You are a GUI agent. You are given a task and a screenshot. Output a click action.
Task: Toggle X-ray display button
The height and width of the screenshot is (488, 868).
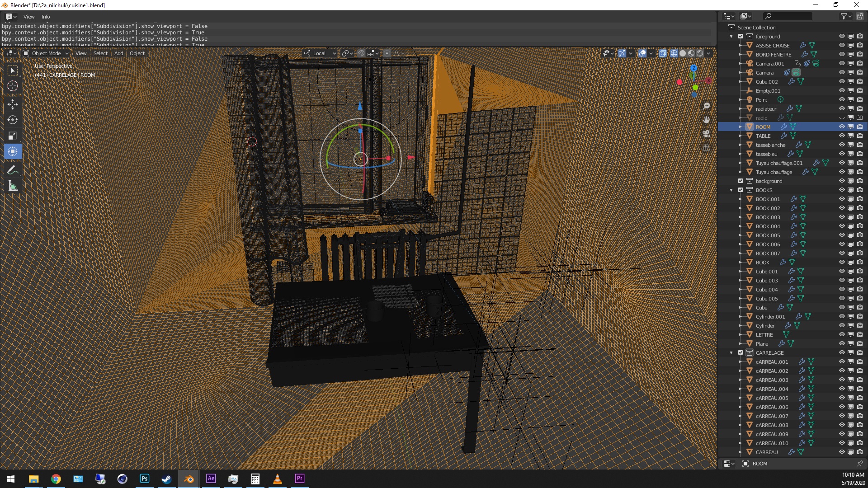point(662,53)
